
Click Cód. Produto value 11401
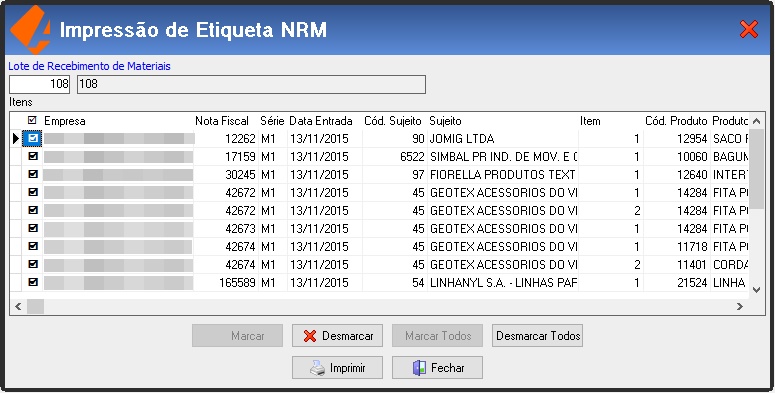692,265
